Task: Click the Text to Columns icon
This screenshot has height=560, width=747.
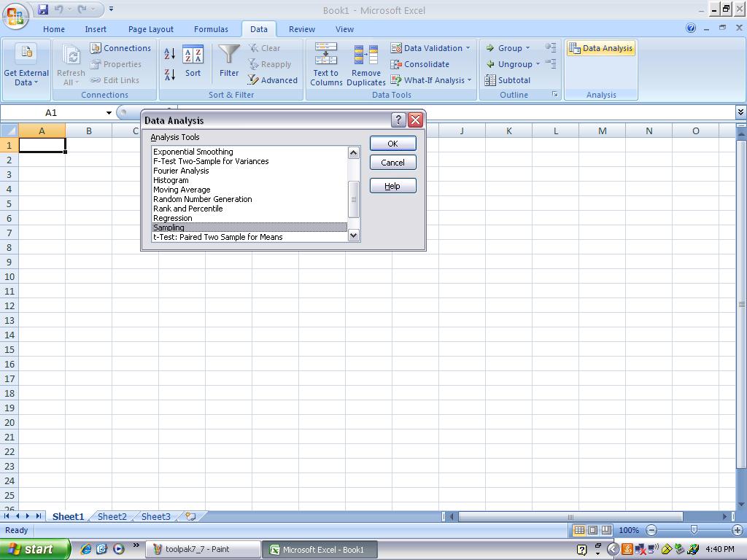Action: (326, 64)
